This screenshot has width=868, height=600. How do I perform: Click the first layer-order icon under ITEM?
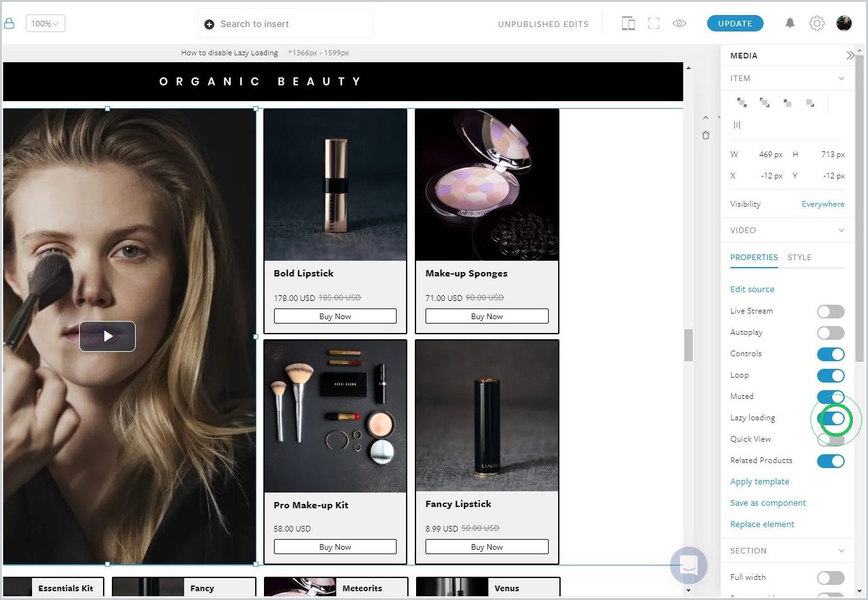pyautogui.click(x=742, y=102)
